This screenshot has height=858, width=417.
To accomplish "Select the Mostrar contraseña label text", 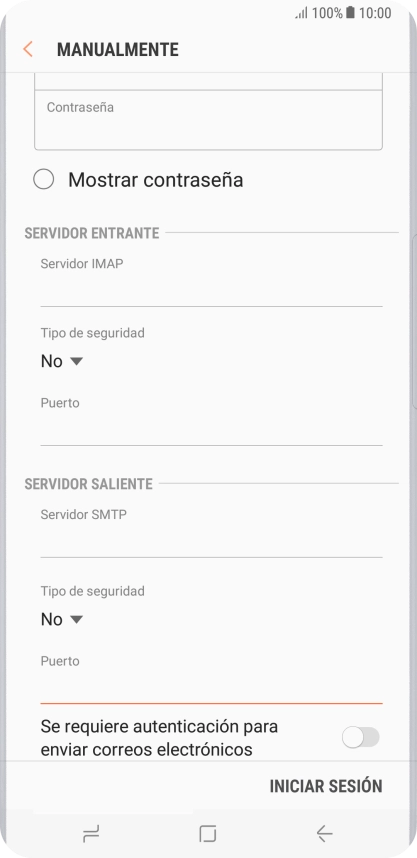I will click(155, 180).
